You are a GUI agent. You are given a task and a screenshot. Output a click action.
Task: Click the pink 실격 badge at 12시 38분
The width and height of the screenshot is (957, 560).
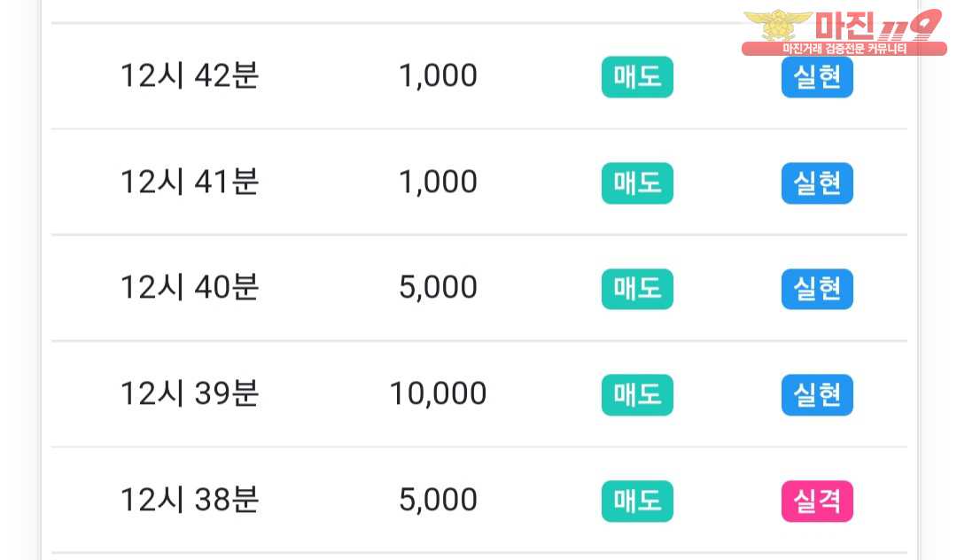(x=817, y=502)
